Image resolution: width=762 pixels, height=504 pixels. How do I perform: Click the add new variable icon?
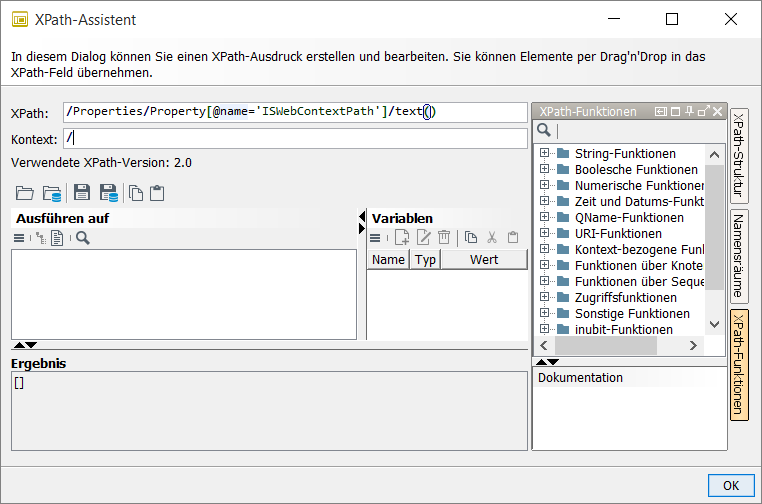pos(402,238)
